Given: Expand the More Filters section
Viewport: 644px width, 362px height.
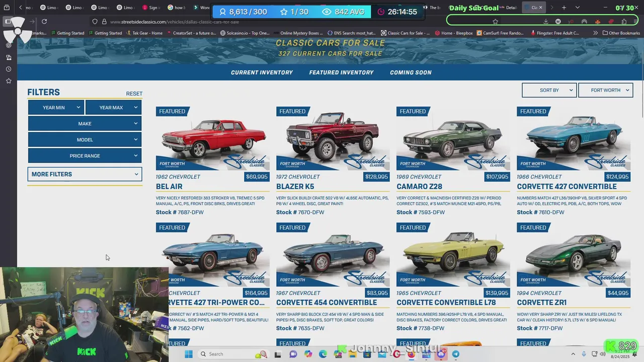Looking at the screenshot, I should point(85,174).
